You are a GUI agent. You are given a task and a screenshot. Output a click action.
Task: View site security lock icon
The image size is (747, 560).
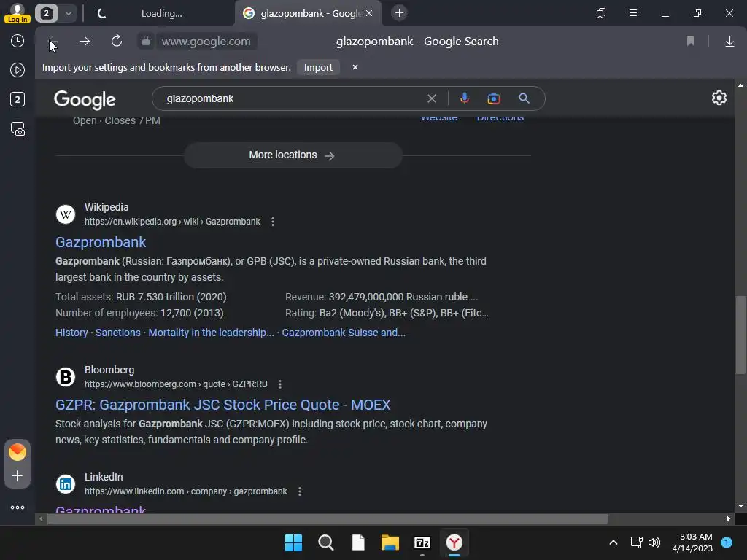(x=146, y=42)
